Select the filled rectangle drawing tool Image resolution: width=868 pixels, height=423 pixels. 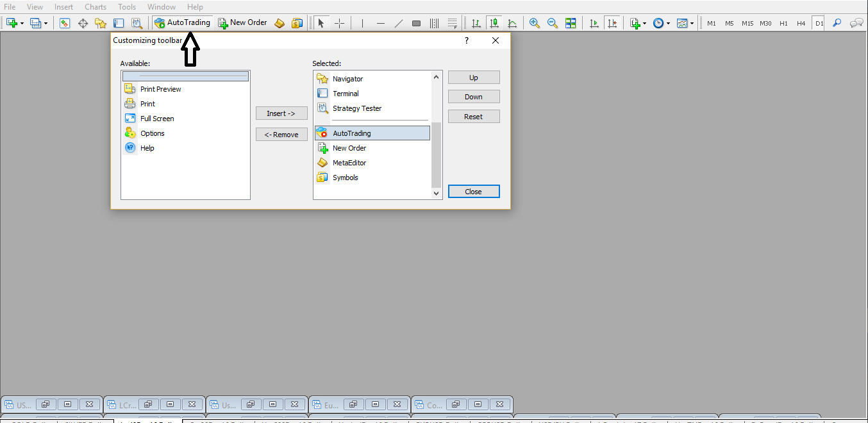(417, 23)
